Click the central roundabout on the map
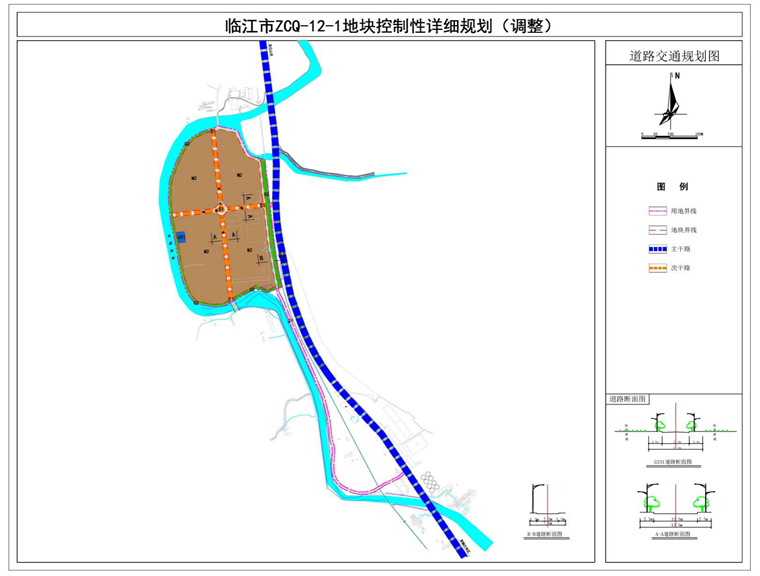This screenshot has height=576, width=760. (x=220, y=209)
